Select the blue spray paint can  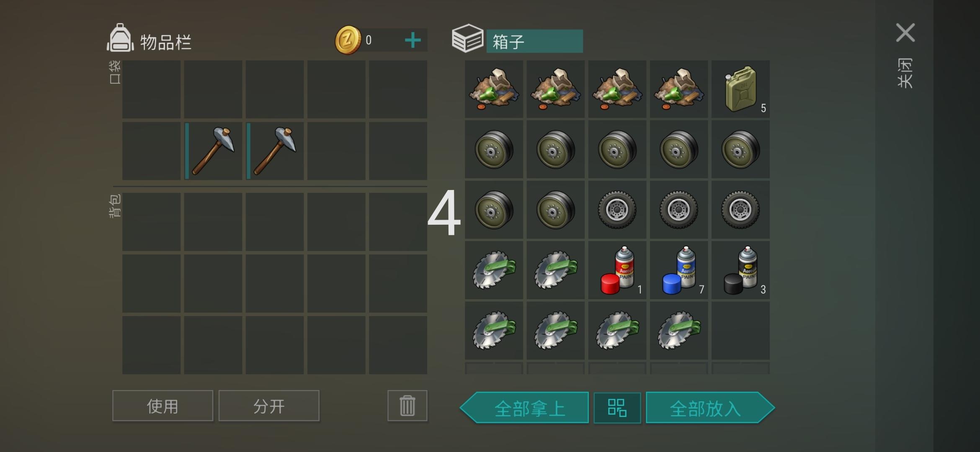coord(679,270)
